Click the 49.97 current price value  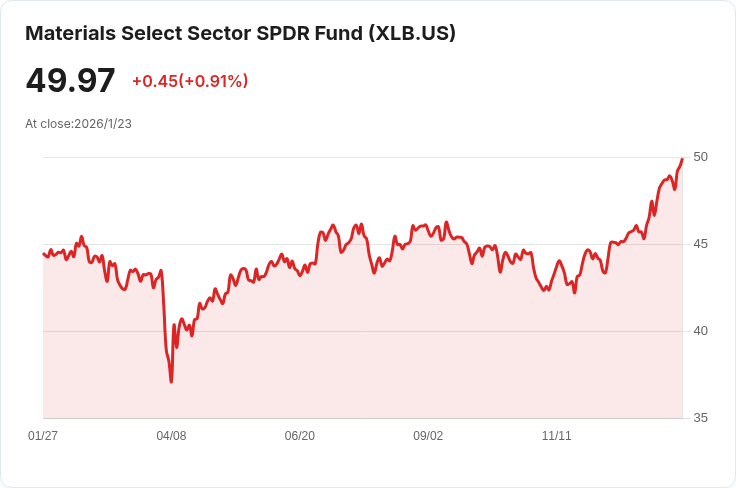[70, 80]
